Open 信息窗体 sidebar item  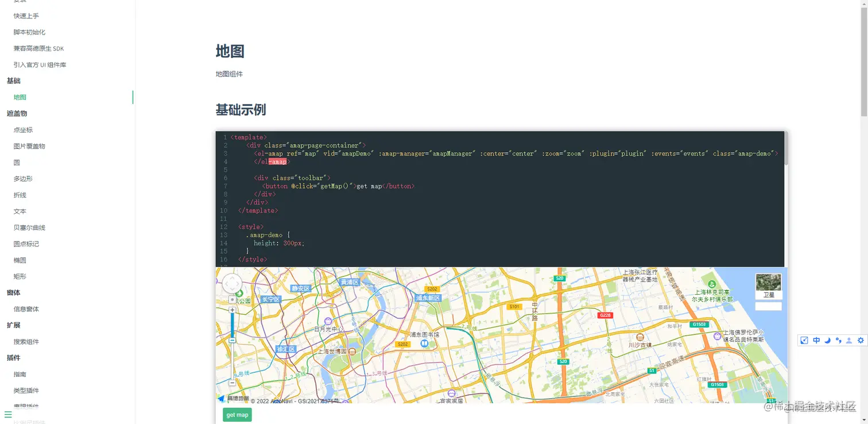point(26,309)
